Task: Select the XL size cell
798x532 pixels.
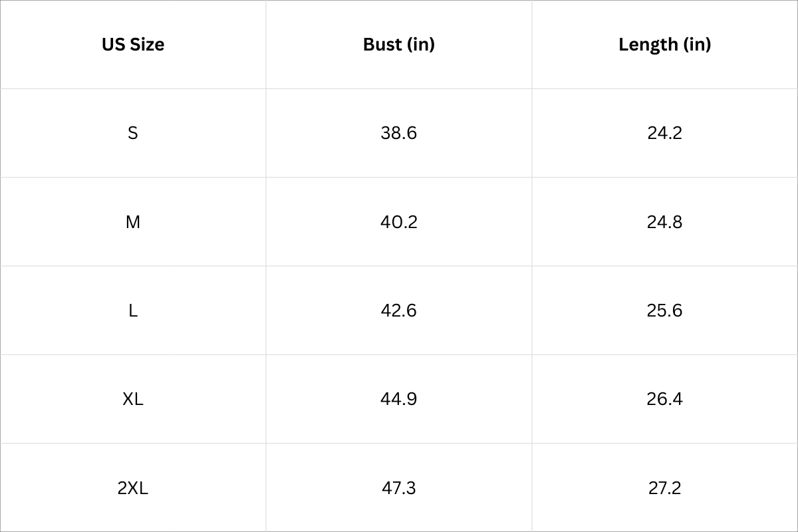Action: pyautogui.click(x=133, y=399)
